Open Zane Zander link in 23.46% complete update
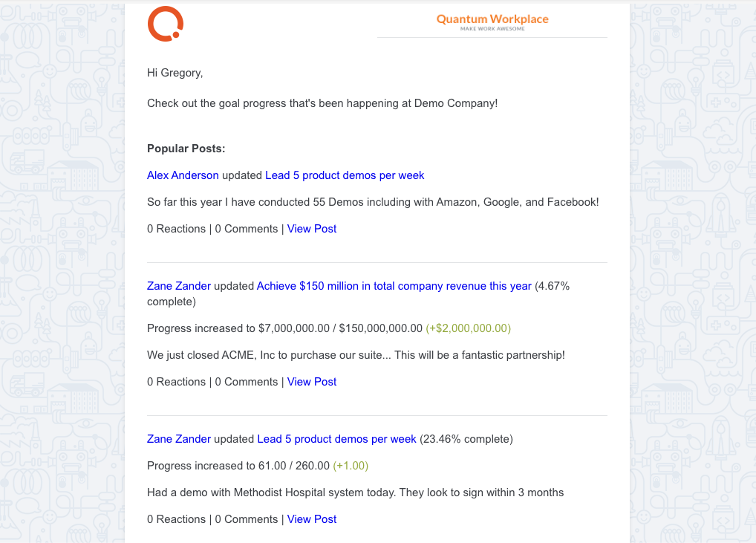 pyautogui.click(x=179, y=439)
